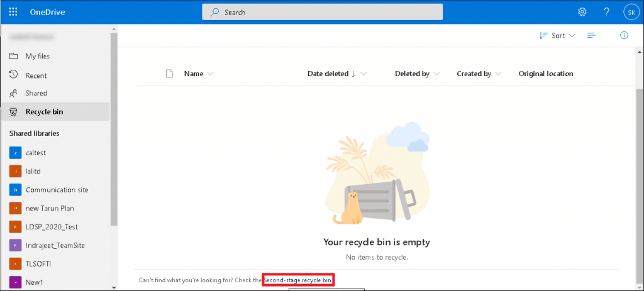The height and width of the screenshot is (291, 644).
Task: Open the Indrajeet_TeamSite library
Action: pos(55,246)
